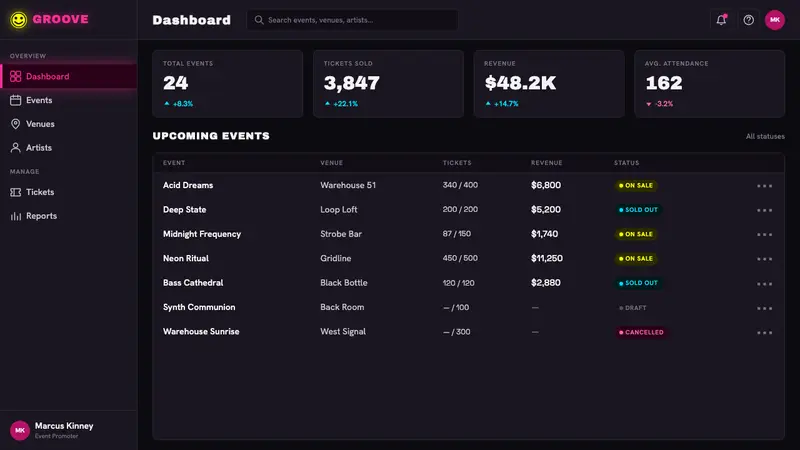This screenshot has height=450, width=800.
Task: Click the Neon Ritual event name
Action: click(186, 259)
